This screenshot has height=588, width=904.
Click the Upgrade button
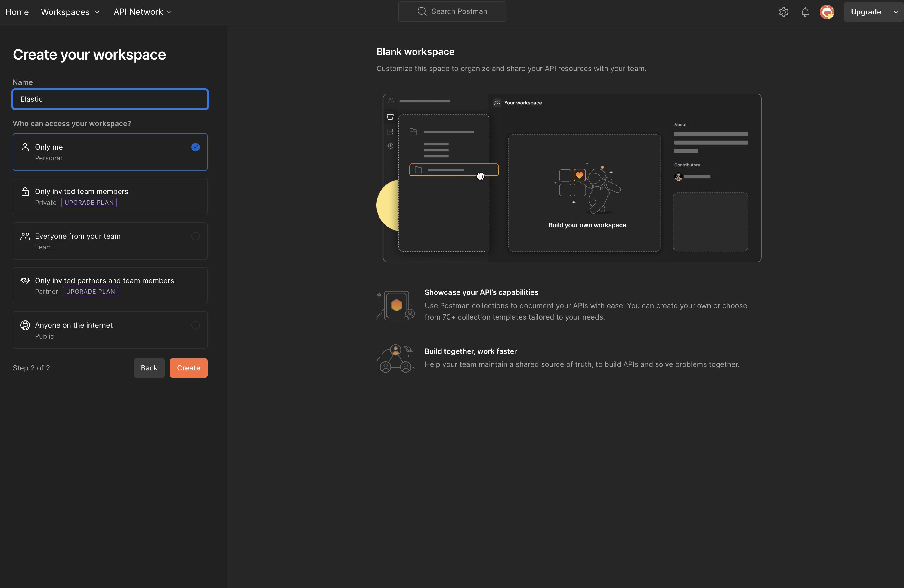coord(865,12)
